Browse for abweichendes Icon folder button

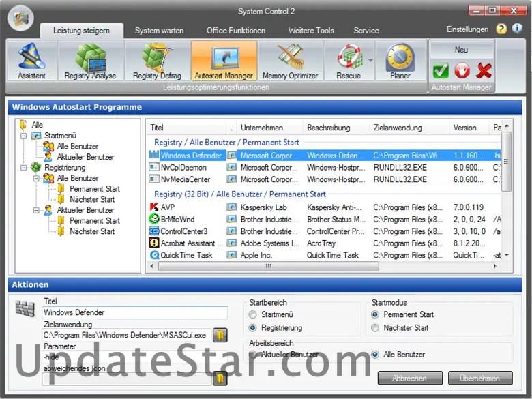[220, 379]
